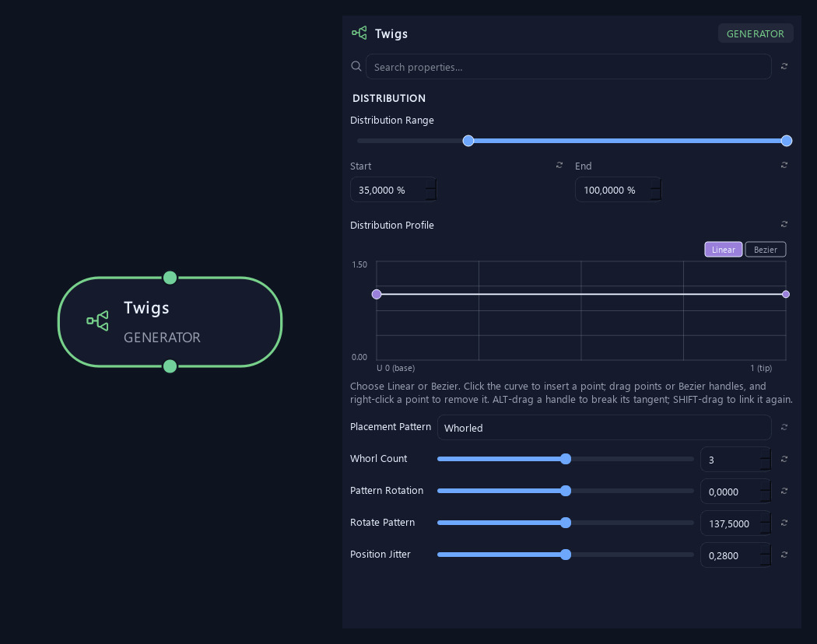Reset Whorl Count icon
This screenshot has height=644, width=817.
tap(784, 459)
